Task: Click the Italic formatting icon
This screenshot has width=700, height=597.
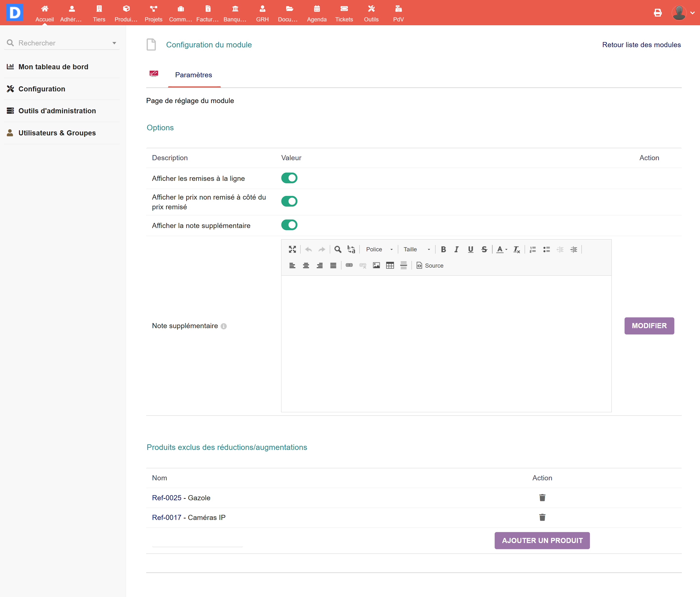Action: click(x=457, y=249)
